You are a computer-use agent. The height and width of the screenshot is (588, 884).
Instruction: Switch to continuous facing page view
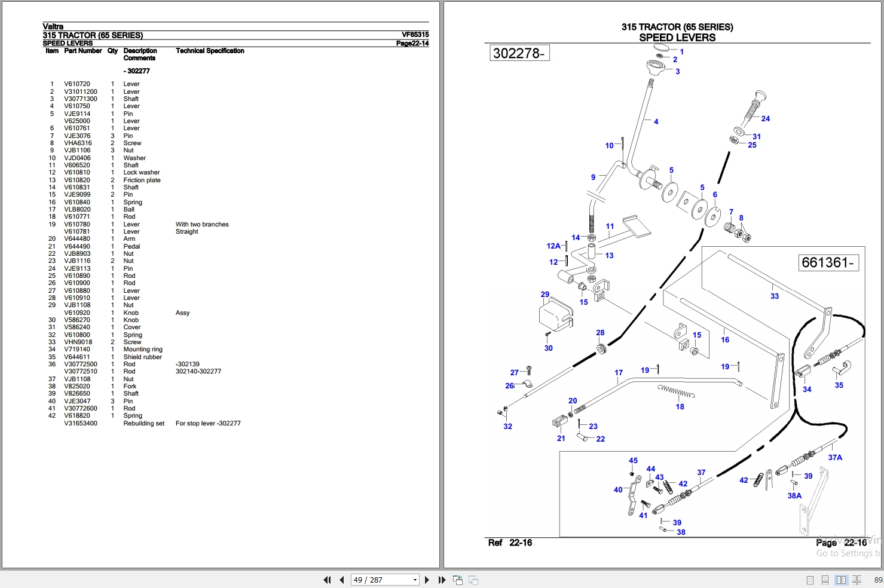point(857,580)
